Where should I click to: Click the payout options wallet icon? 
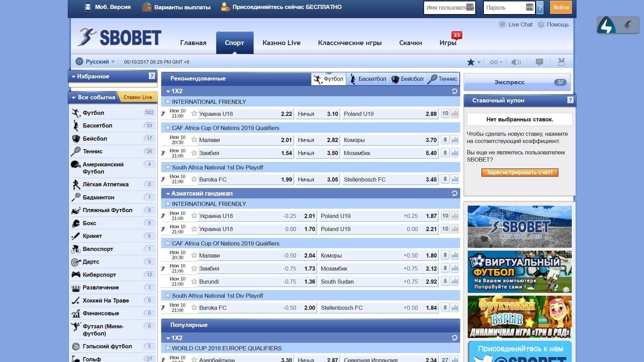click(147, 7)
